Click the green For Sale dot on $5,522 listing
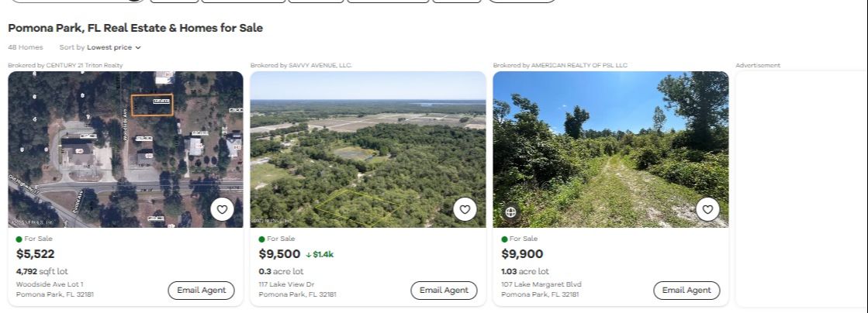The image size is (868, 313). [x=19, y=239]
